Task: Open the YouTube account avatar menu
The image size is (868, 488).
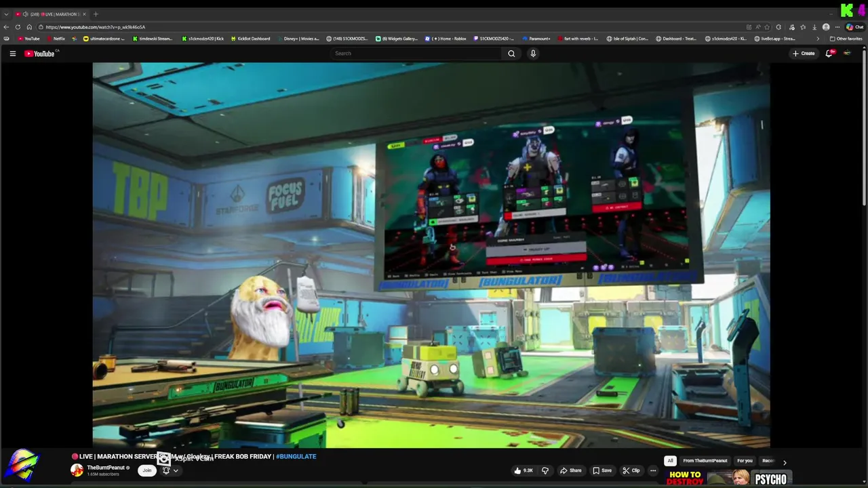Action: coord(847,54)
